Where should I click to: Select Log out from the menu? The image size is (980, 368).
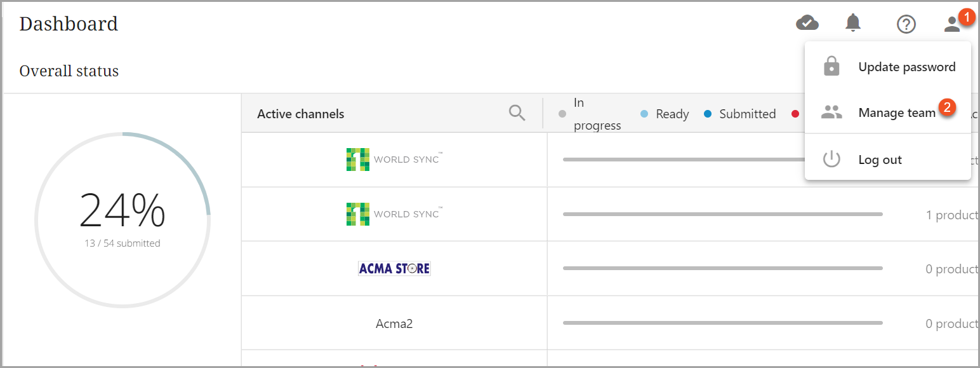coord(880,160)
